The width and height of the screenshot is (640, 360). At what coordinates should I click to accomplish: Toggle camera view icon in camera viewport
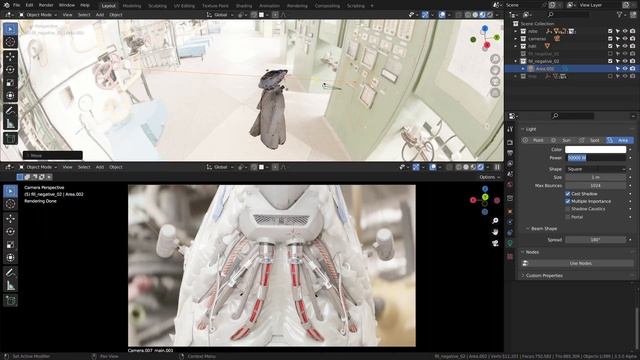coord(495,243)
